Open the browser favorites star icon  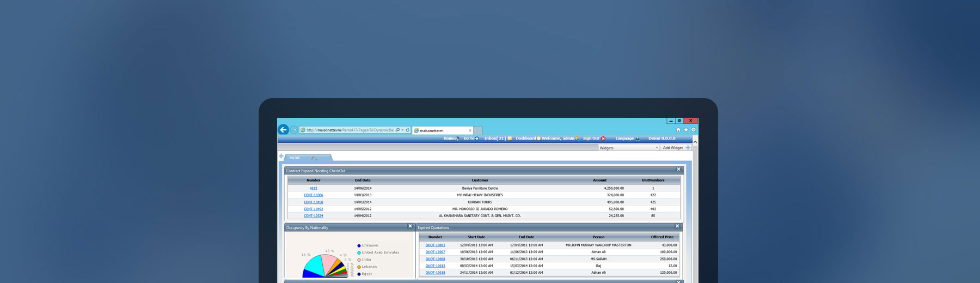pyautogui.click(x=686, y=130)
